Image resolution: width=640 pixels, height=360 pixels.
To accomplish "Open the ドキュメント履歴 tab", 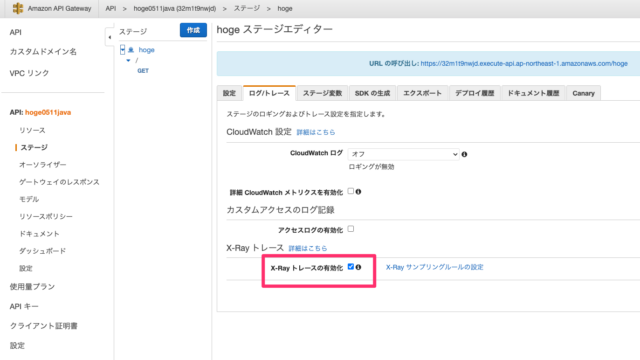I will (x=533, y=93).
